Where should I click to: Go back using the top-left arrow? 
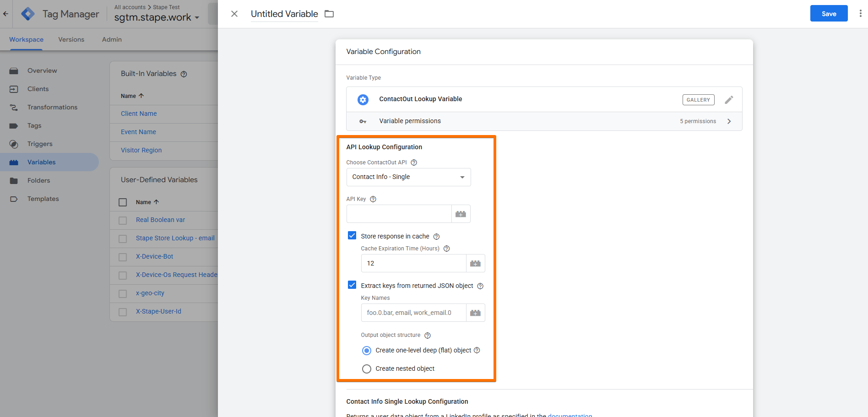point(5,14)
